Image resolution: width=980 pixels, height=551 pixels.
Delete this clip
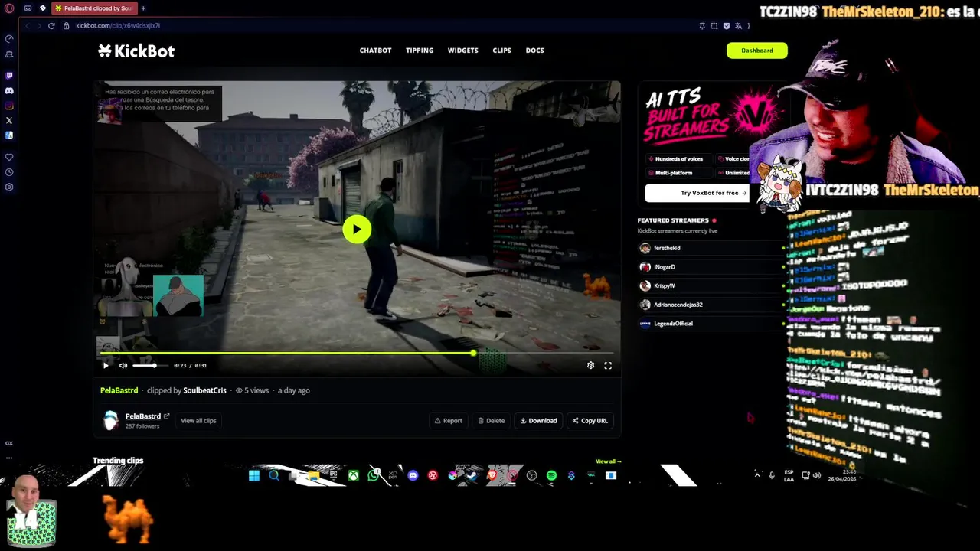tap(491, 420)
